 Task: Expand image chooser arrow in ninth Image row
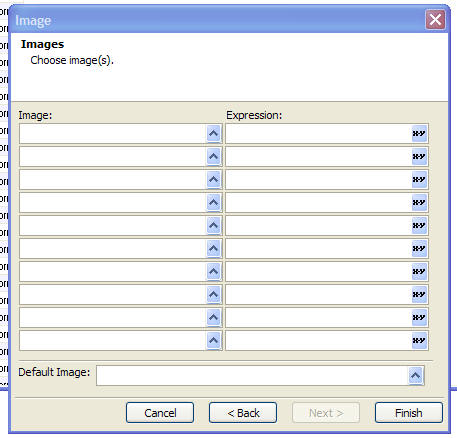(213, 317)
